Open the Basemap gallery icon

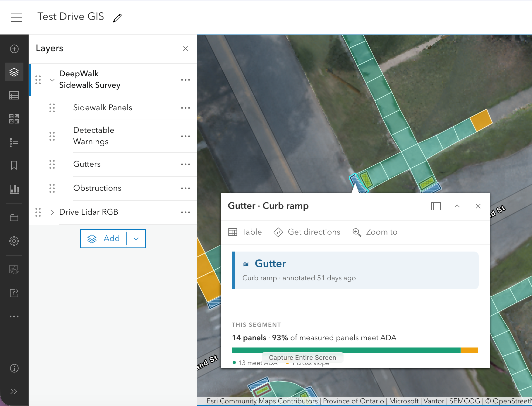pos(14,119)
